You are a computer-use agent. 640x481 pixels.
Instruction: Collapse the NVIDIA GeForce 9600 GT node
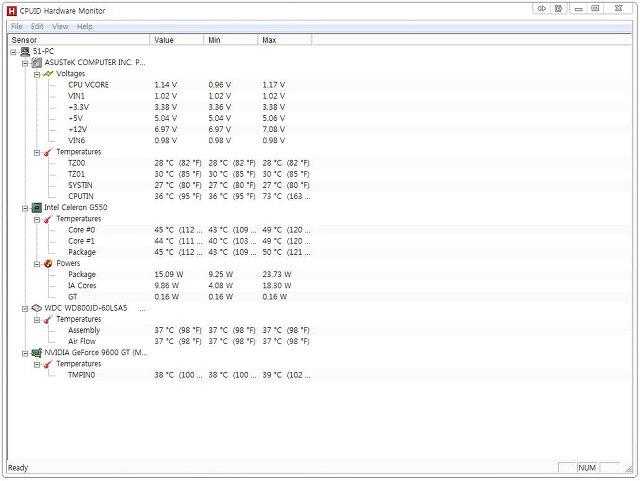(25, 353)
